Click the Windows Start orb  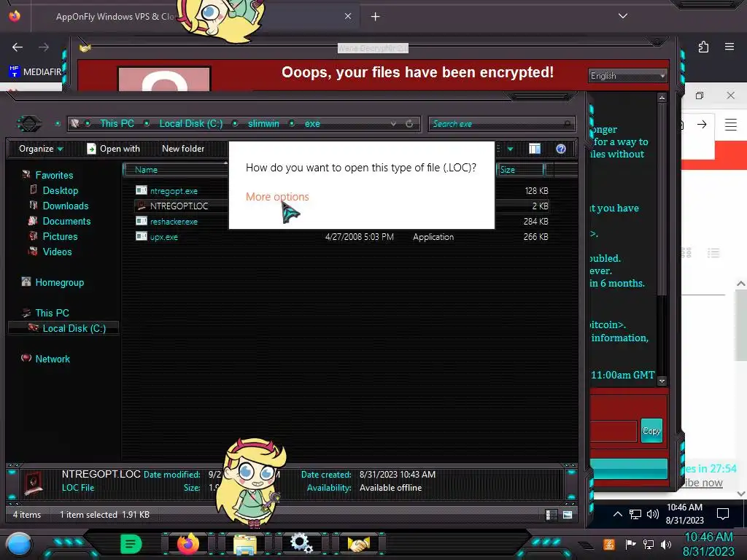pos(19,544)
